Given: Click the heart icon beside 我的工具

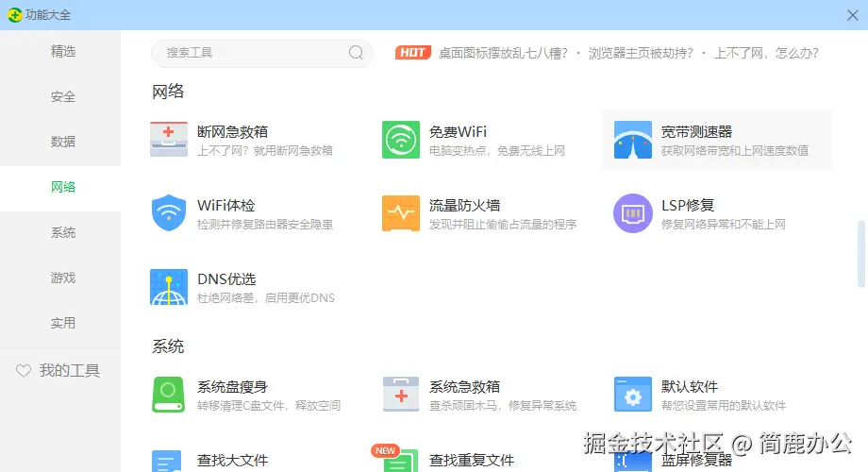Looking at the screenshot, I should click(x=24, y=371).
